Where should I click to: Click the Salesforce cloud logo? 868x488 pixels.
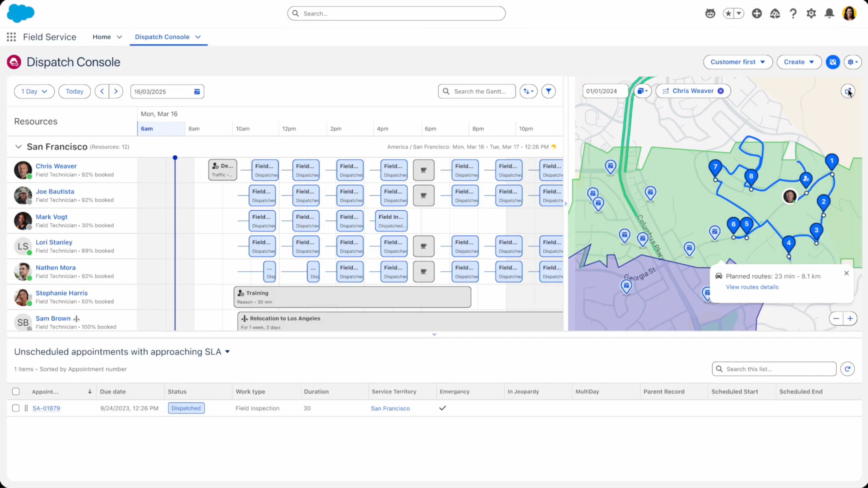(20, 13)
